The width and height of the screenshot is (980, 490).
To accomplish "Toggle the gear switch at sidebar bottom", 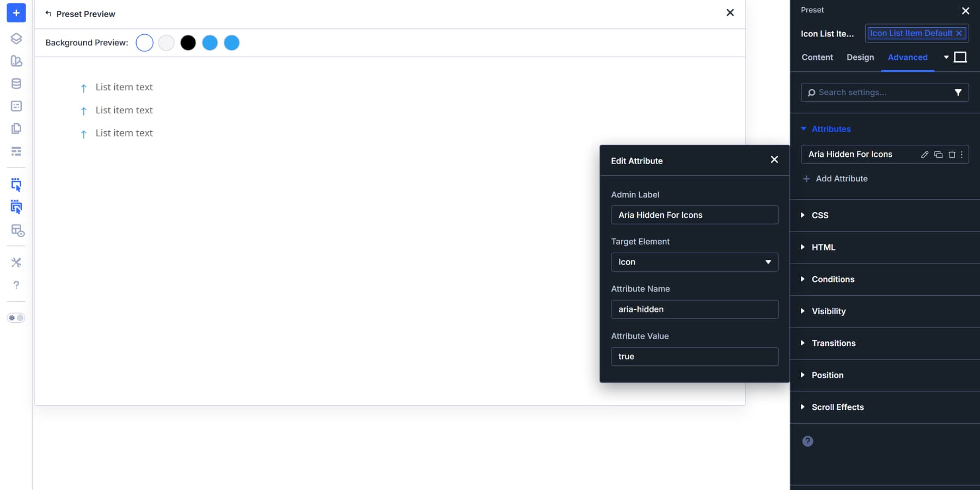I will pyautogui.click(x=16, y=317).
